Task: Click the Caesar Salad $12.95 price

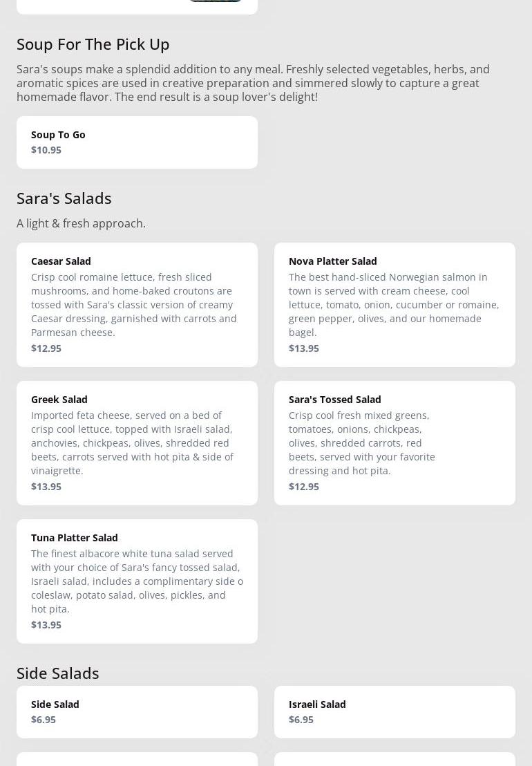Action: (x=46, y=348)
